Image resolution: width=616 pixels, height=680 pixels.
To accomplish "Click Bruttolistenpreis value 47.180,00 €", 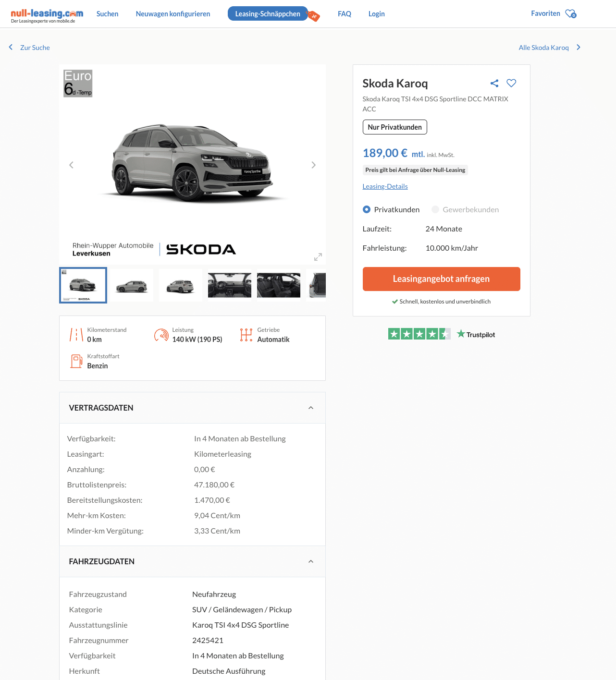I will click(x=214, y=485).
